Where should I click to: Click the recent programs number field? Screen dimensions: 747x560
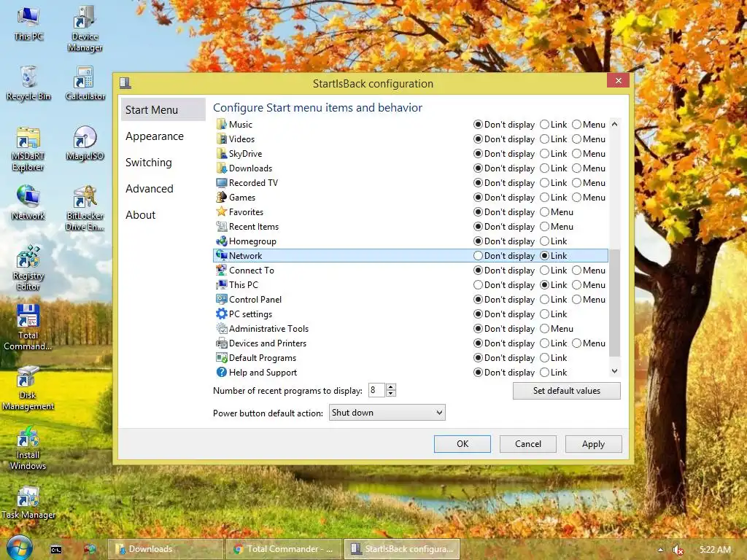[x=376, y=391]
